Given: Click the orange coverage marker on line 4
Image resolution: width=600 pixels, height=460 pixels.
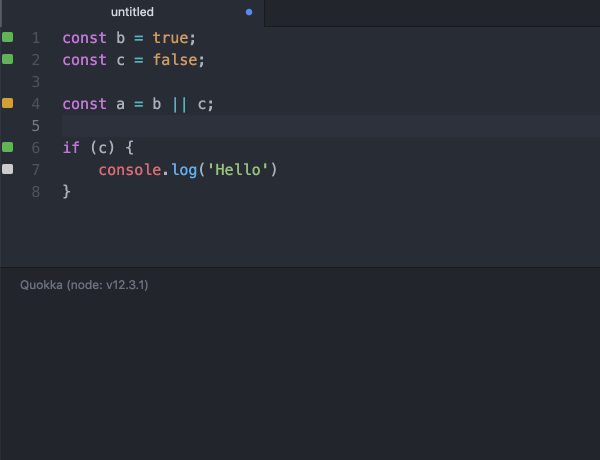Looking at the screenshot, I should click(x=8, y=103).
